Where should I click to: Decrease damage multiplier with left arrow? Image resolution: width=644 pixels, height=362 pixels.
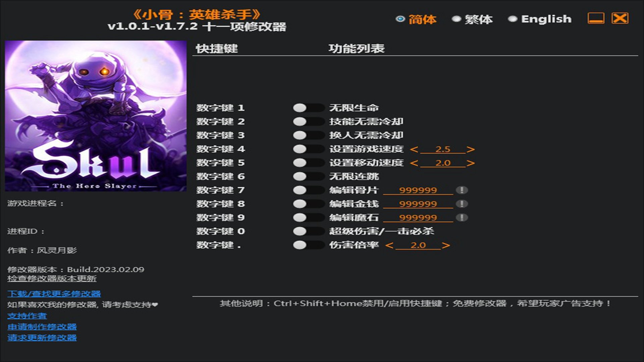(x=389, y=245)
